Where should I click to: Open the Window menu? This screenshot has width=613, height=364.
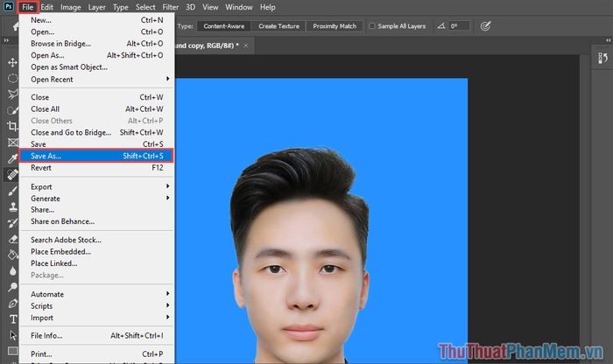tap(239, 7)
